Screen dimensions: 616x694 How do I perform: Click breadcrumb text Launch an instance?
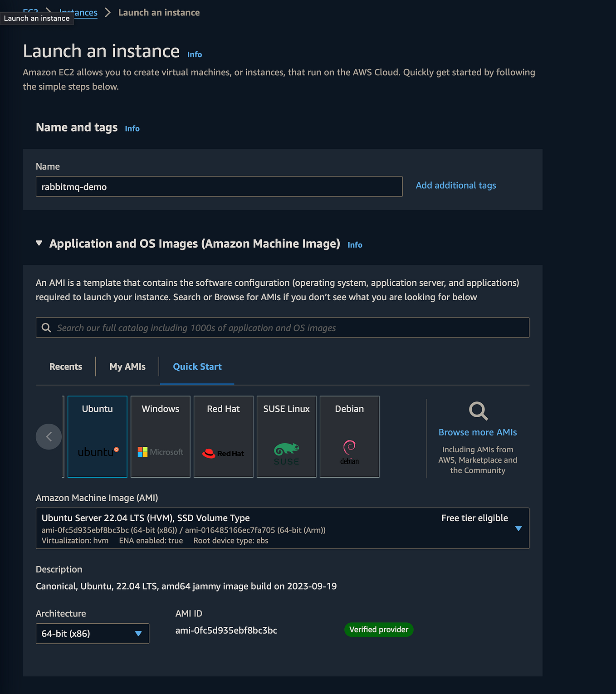click(159, 12)
